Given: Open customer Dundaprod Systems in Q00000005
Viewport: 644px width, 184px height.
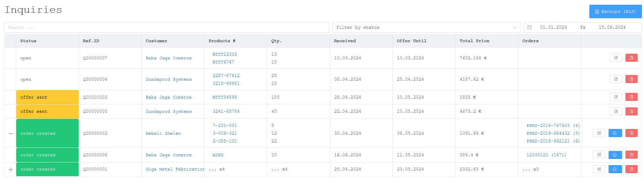Looking at the screenshot, I should (168, 111).
